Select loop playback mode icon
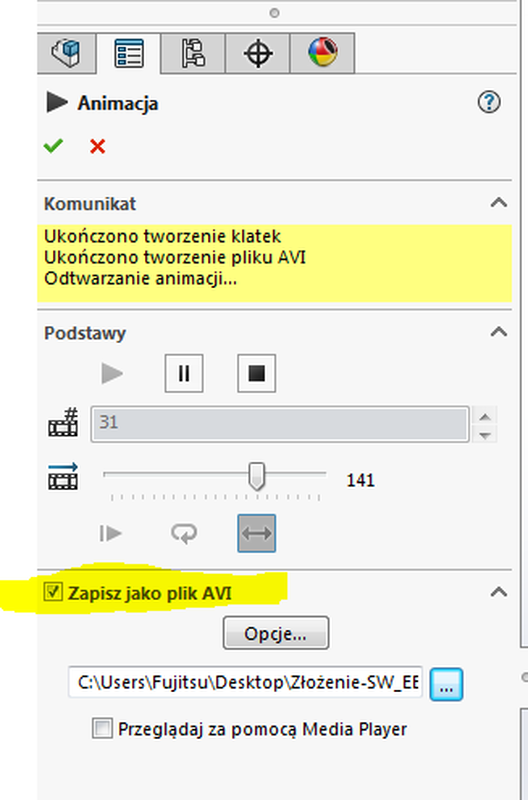The width and height of the screenshot is (528, 800). click(184, 534)
